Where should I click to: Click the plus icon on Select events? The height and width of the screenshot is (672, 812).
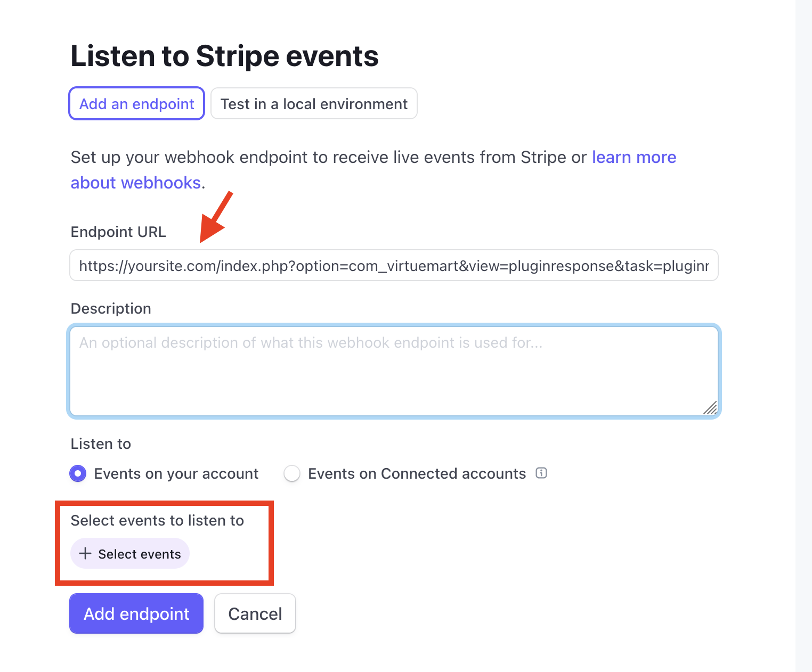point(85,554)
